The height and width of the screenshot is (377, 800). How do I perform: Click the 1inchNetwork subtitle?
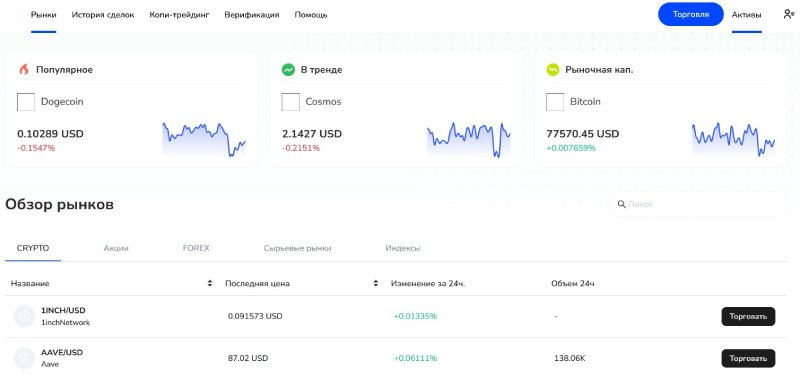coord(65,322)
